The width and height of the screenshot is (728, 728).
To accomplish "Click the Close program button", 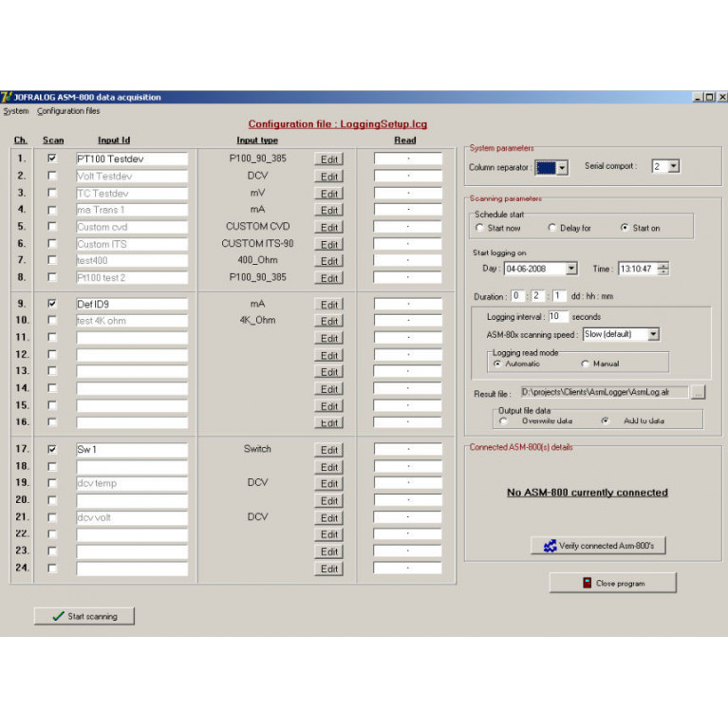I will pos(612,583).
